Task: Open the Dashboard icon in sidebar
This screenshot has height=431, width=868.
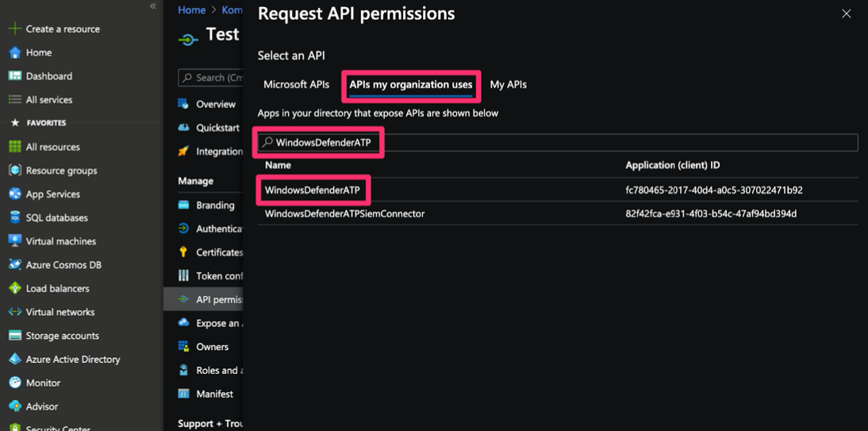Action: [x=15, y=76]
